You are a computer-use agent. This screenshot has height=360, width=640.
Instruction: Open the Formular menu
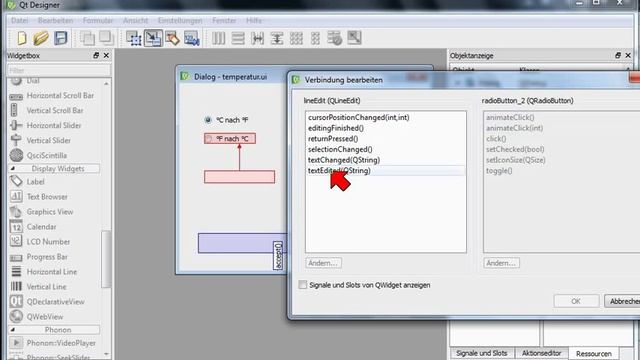(x=98, y=20)
